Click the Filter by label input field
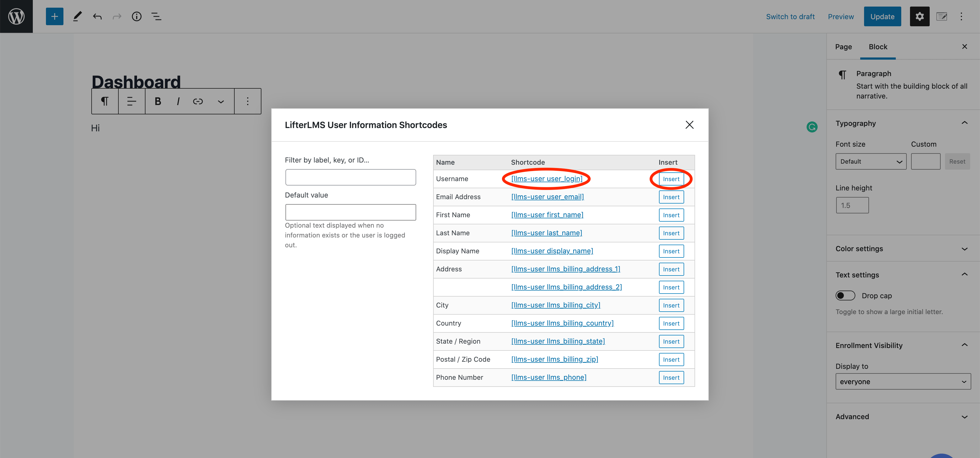Viewport: 980px width, 458px height. [350, 177]
